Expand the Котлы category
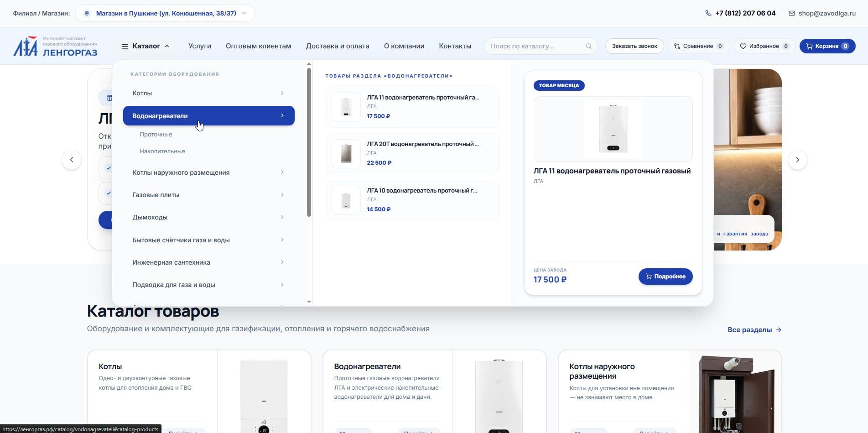The image size is (868, 433). click(208, 93)
